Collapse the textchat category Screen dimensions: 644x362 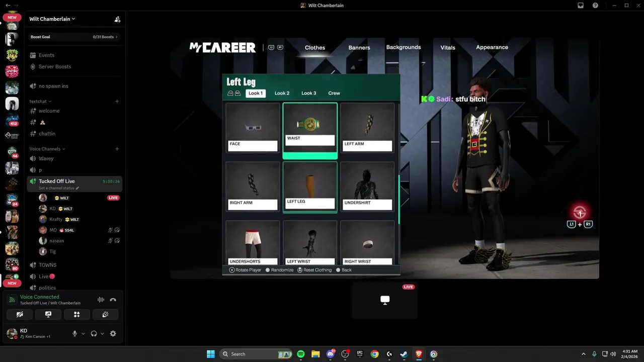(40, 101)
